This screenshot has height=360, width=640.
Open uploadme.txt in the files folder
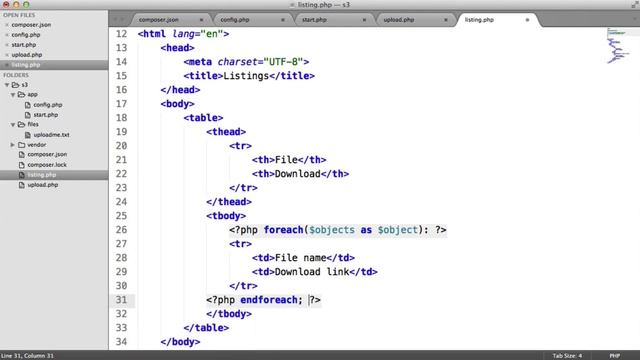[x=51, y=135]
